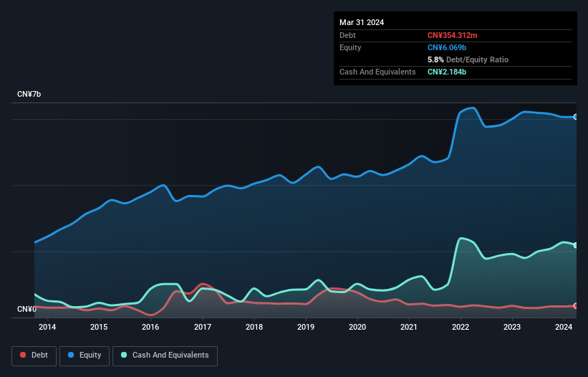Viewport: 588px width, 377px height.
Task: Click the 2015 x-axis label
Action: coord(99,327)
